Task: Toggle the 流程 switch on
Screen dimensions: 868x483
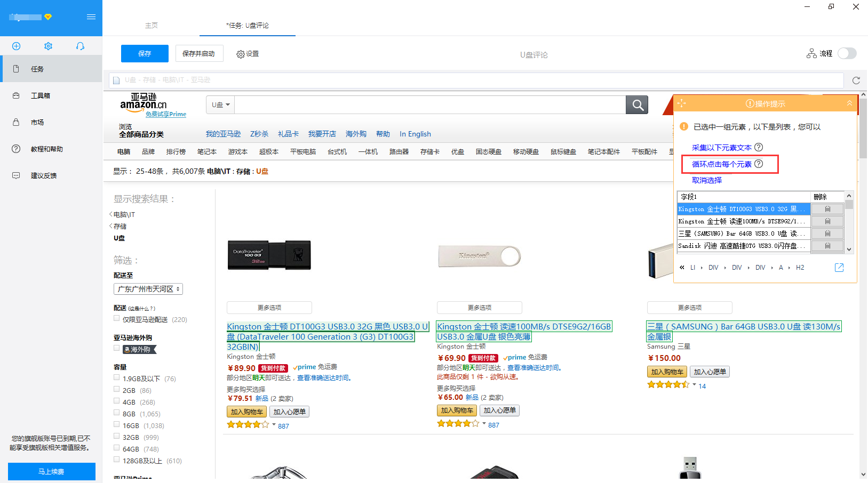Action: point(847,53)
